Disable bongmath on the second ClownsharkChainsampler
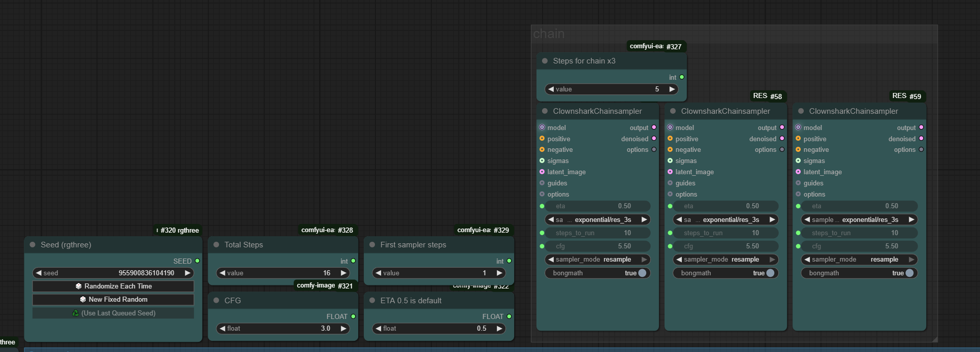This screenshot has width=980, height=352. tap(770, 273)
